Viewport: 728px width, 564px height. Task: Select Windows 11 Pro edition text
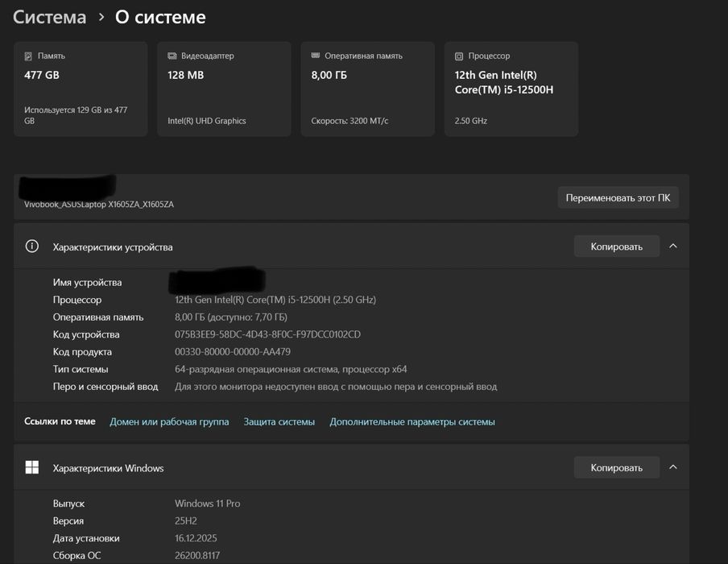[207, 504]
